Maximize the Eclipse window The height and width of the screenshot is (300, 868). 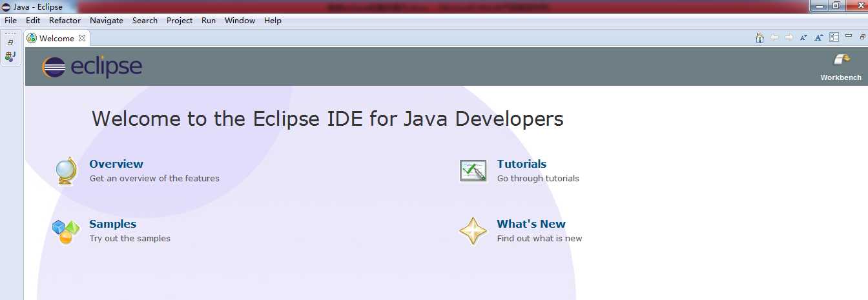click(x=836, y=6)
